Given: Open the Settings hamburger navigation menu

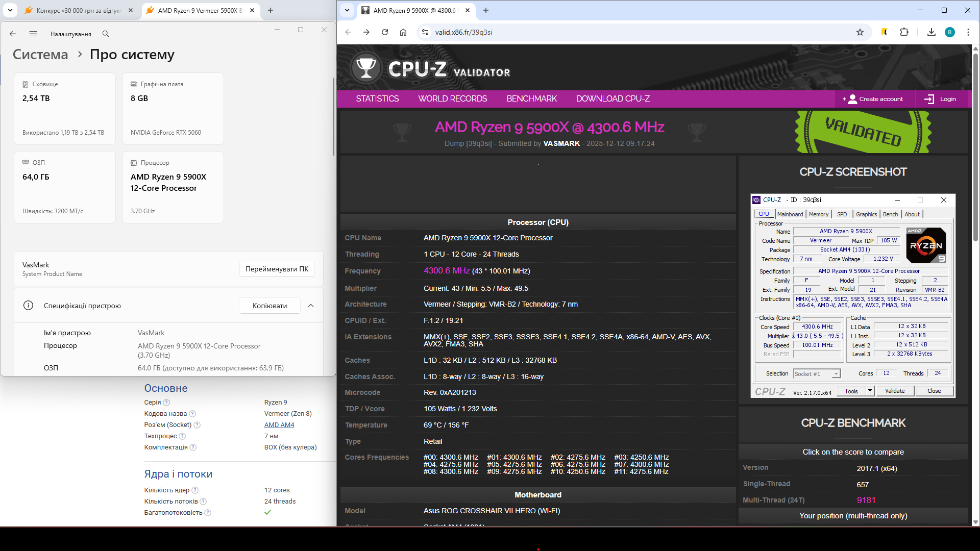Looking at the screenshot, I should (x=33, y=34).
